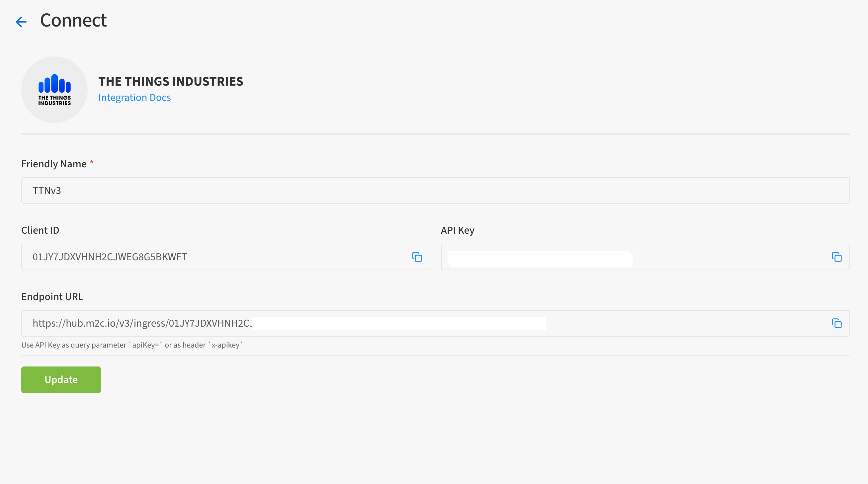Click inside the Client ID text field
The width and height of the screenshot is (868, 484).
coord(216,257)
